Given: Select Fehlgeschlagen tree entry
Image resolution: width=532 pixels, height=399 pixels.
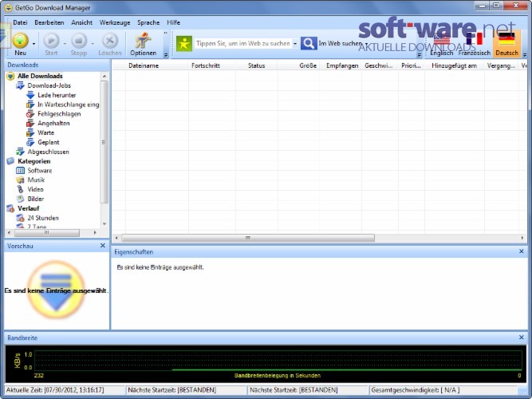Looking at the screenshot, I should 59,114.
